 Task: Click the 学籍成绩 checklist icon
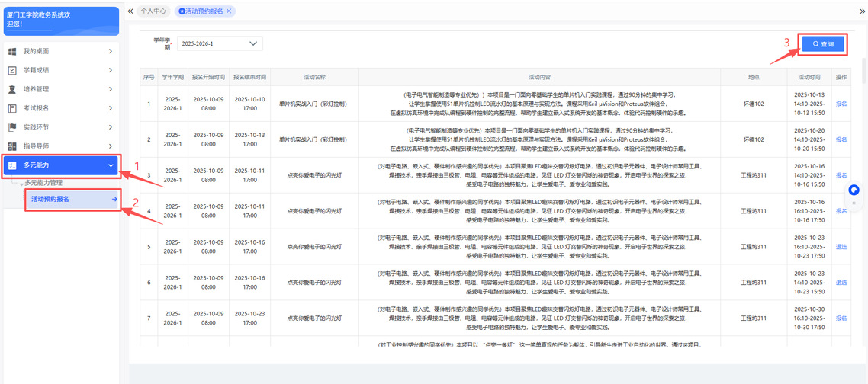click(x=12, y=70)
